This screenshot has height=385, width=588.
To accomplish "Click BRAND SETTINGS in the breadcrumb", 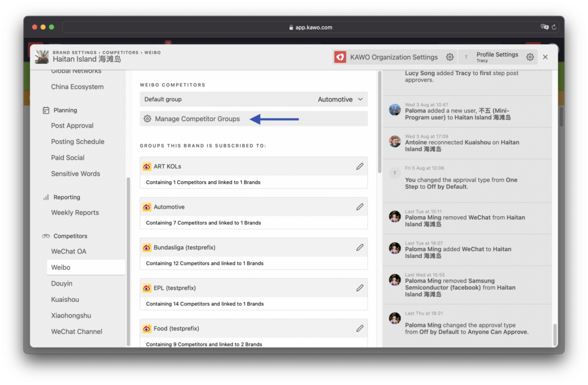I will [x=75, y=52].
